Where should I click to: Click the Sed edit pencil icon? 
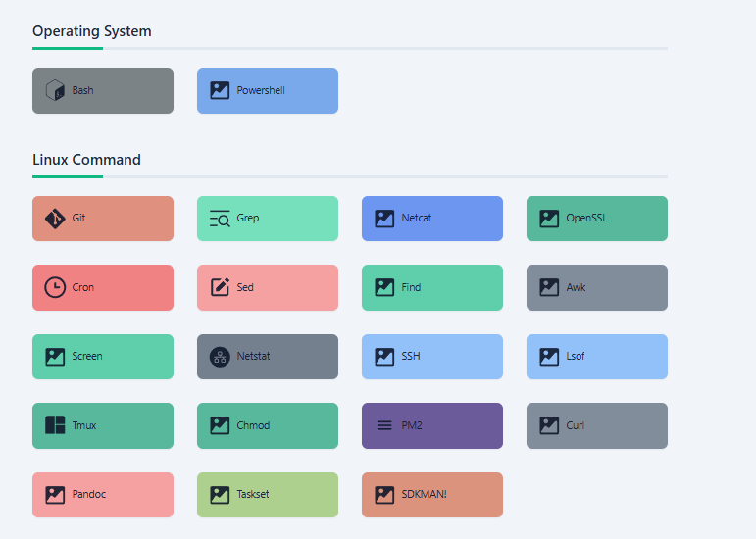pyautogui.click(x=220, y=287)
